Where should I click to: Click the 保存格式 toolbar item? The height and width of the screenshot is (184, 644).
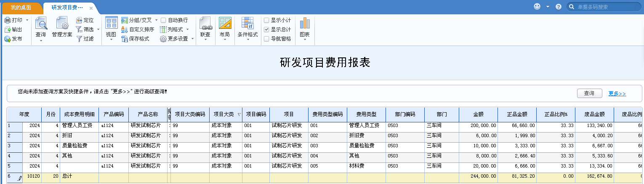click(135, 39)
